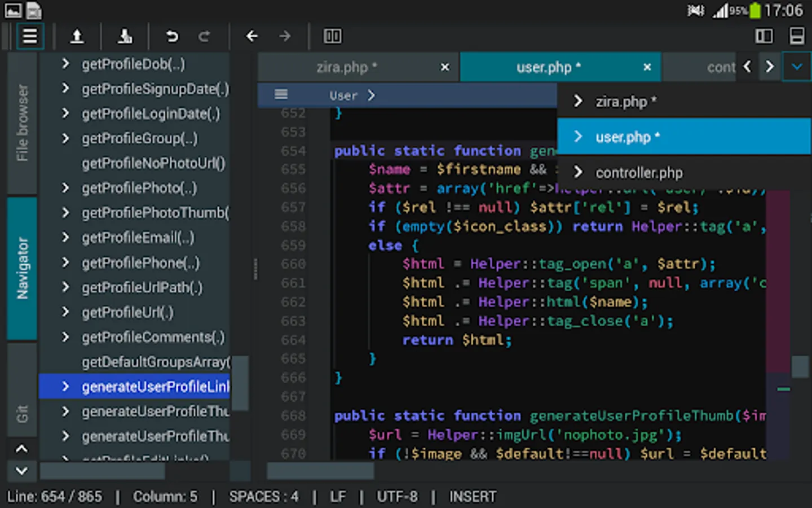The width and height of the screenshot is (812, 508).
Task: Click the upload file toolbar icon
Action: point(77,37)
